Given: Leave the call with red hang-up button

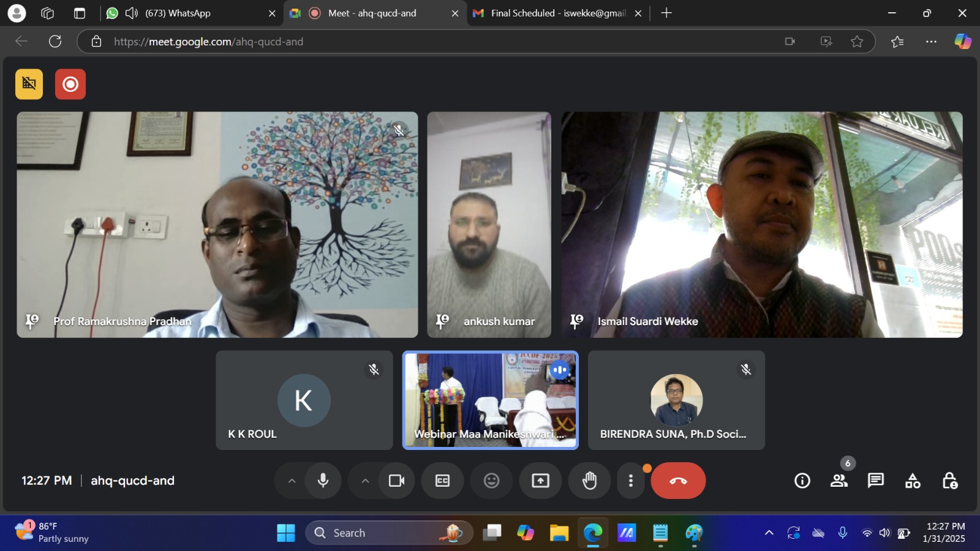Looking at the screenshot, I should pos(678,481).
